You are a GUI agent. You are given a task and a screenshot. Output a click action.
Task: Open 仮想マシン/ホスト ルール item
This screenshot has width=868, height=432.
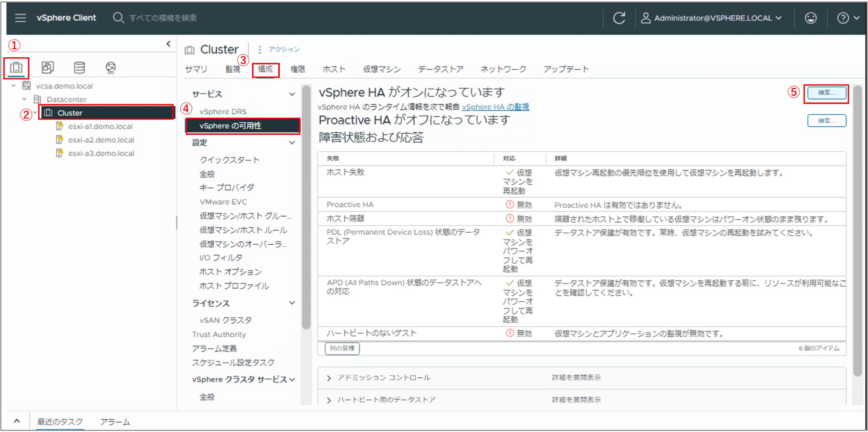[x=243, y=230]
